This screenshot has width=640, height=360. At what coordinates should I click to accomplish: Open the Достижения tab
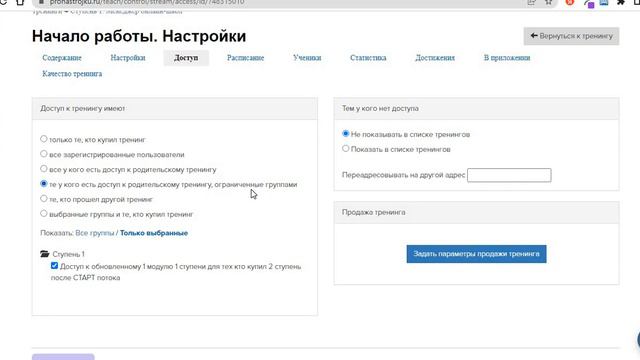click(435, 58)
